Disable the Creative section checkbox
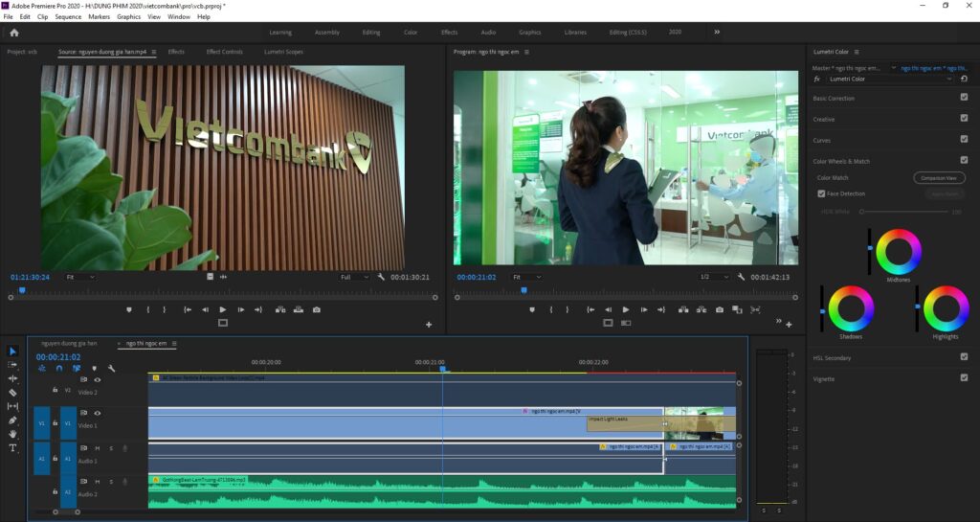The image size is (980, 522). [x=964, y=118]
